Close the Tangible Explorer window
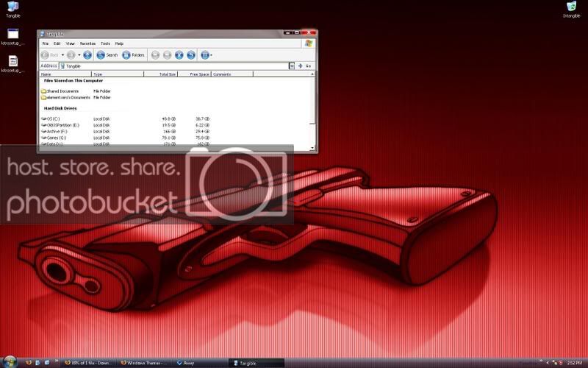 pyautogui.click(x=309, y=32)
